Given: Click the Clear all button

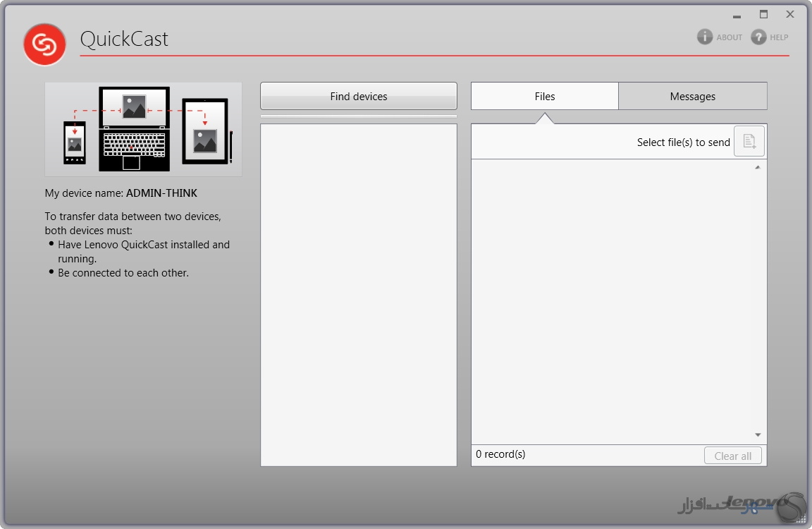Looking at the screenshot, I should click(733, 456).
